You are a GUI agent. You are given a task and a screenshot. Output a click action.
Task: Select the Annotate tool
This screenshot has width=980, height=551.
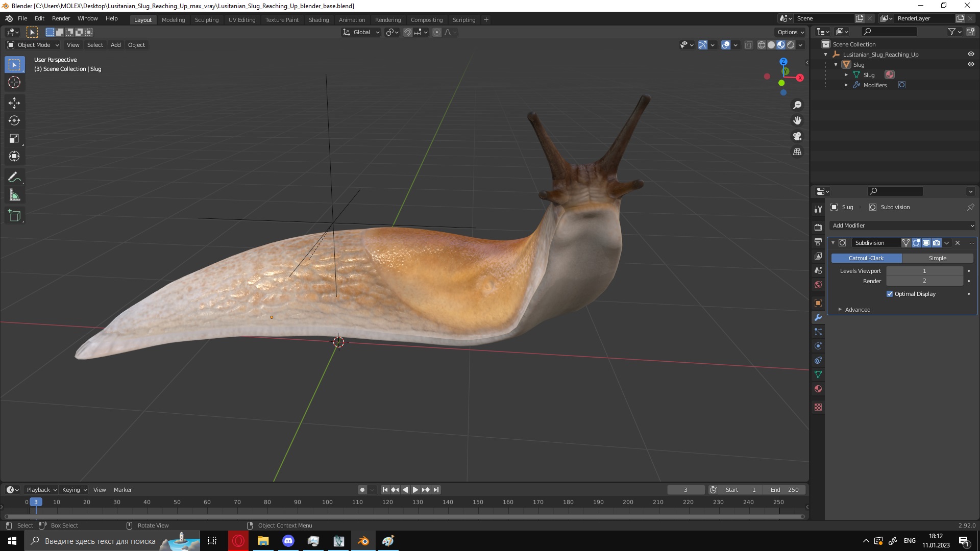pos(14,177)
